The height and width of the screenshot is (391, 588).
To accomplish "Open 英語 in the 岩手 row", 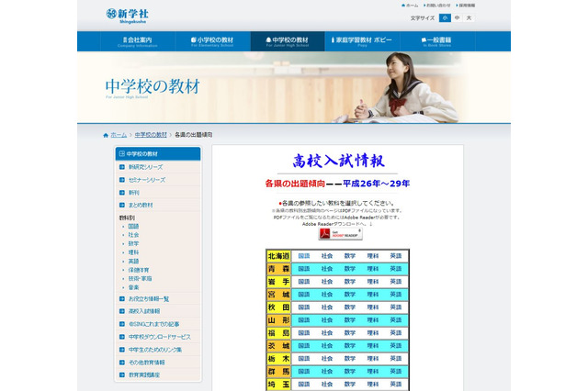I will coord(396,282).
